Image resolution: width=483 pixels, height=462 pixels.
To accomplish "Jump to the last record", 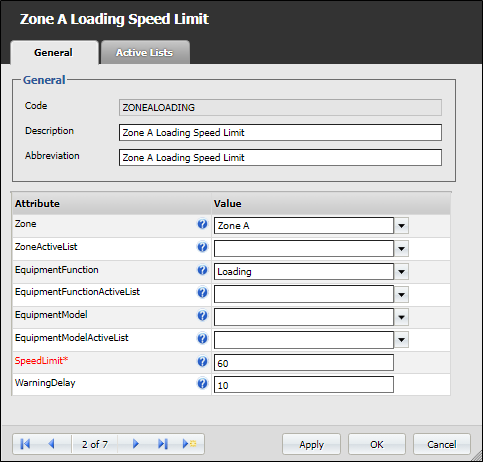I will coord(163,444).
